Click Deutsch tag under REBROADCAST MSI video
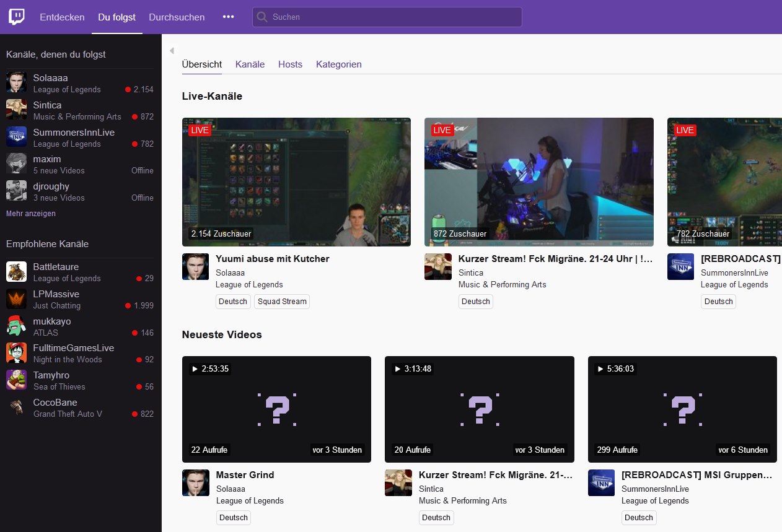 click(x=639, y=518)
